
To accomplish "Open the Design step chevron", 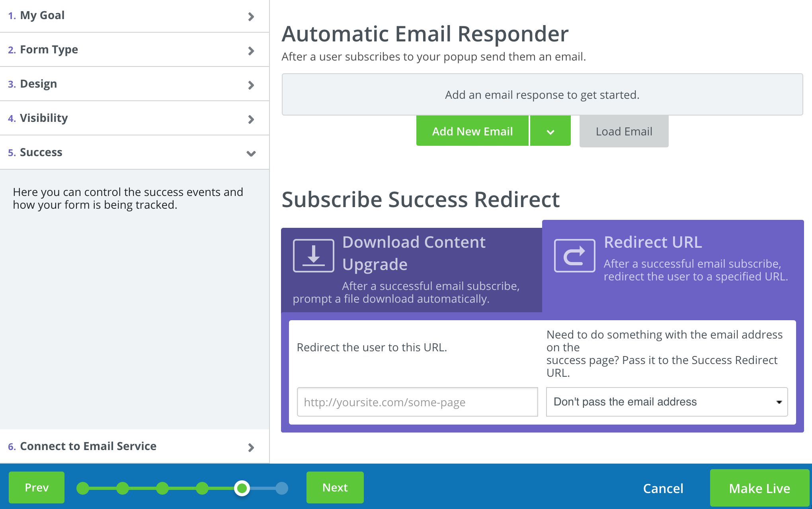I will [x=251, y=85].
